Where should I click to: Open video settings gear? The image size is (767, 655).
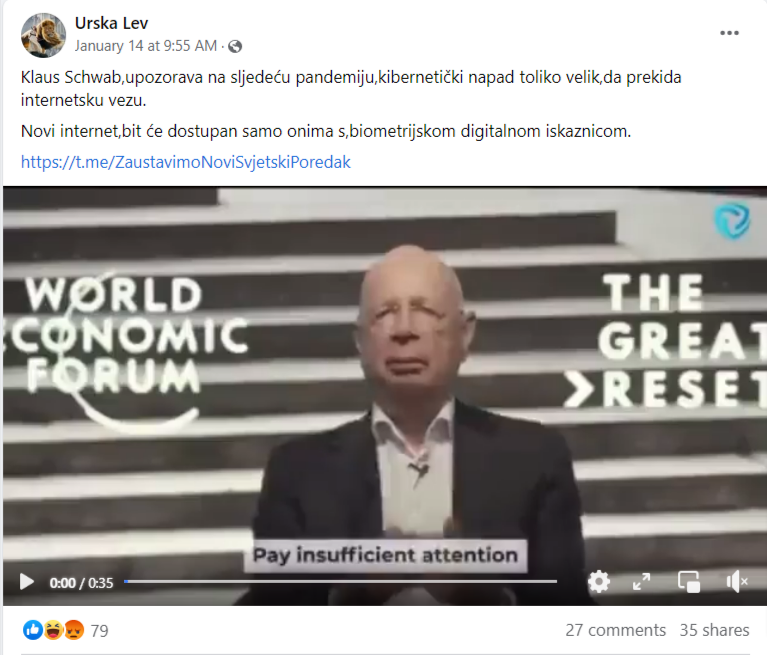tap(599, 582)
